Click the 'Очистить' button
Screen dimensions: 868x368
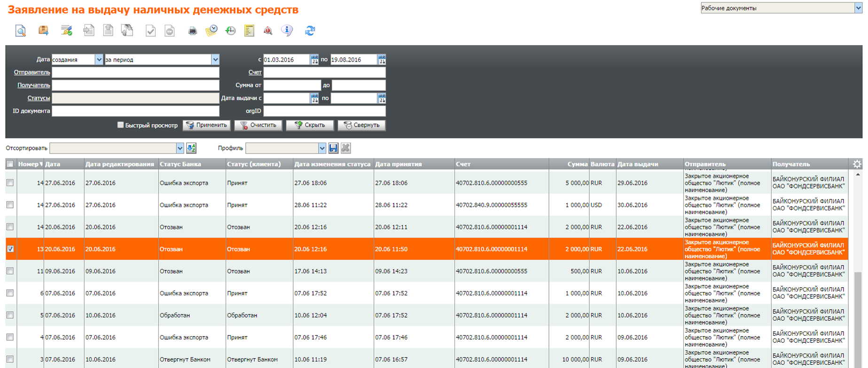point(258,125)
